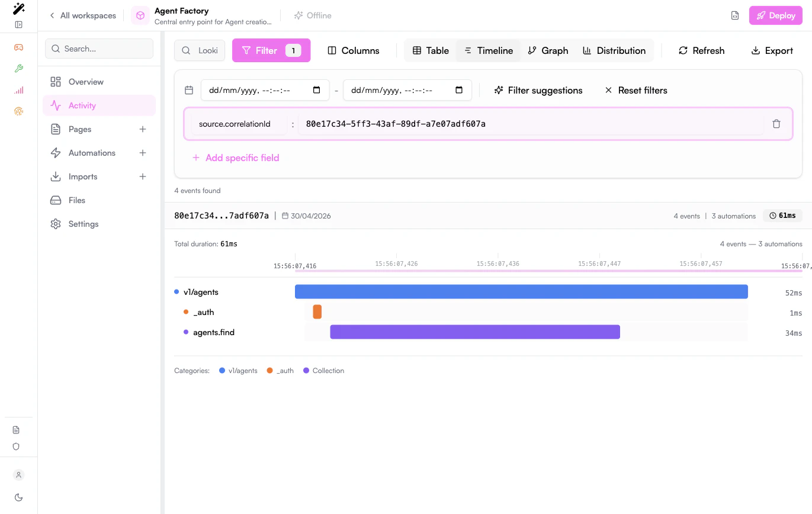Screen dimensions: 812x514
Task: Click Add specific field
Action: pos(236,158)
